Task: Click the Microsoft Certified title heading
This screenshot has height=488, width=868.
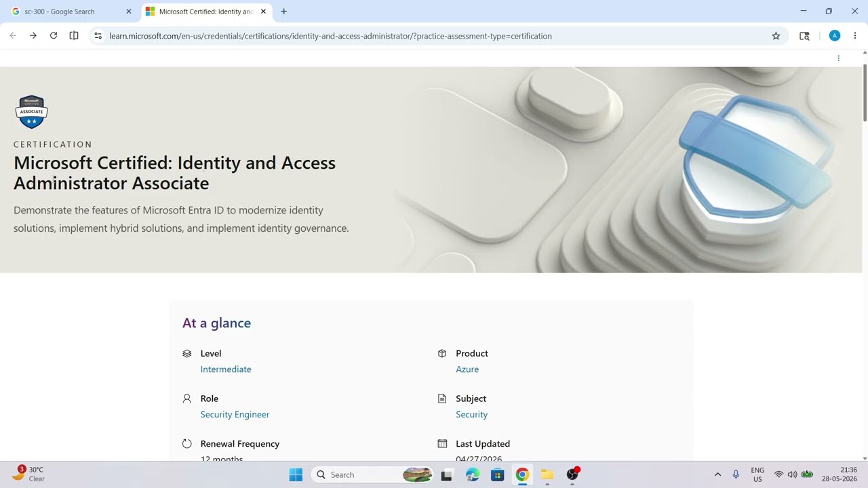Action: [x=174, y=173]
